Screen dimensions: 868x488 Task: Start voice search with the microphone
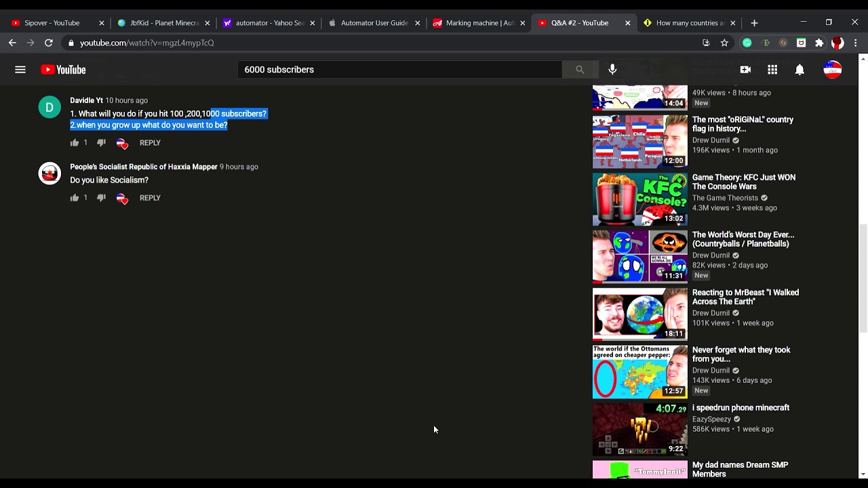pos(612,70)
